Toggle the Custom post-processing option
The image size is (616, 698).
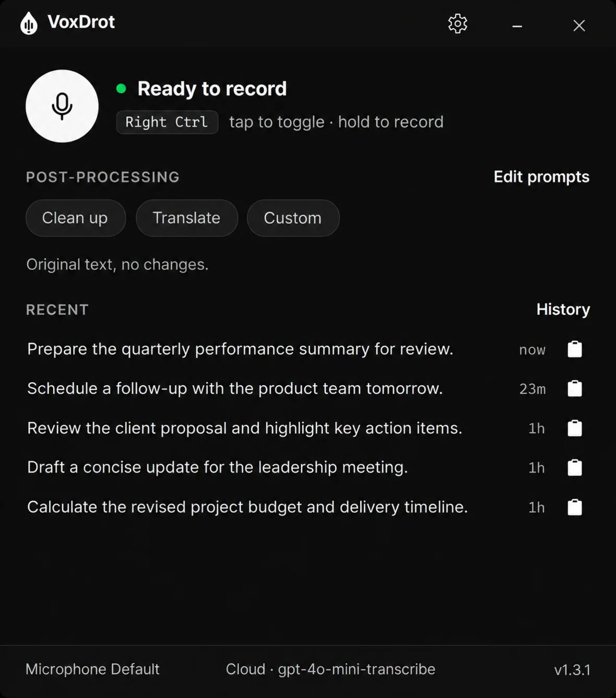(293, 218)
